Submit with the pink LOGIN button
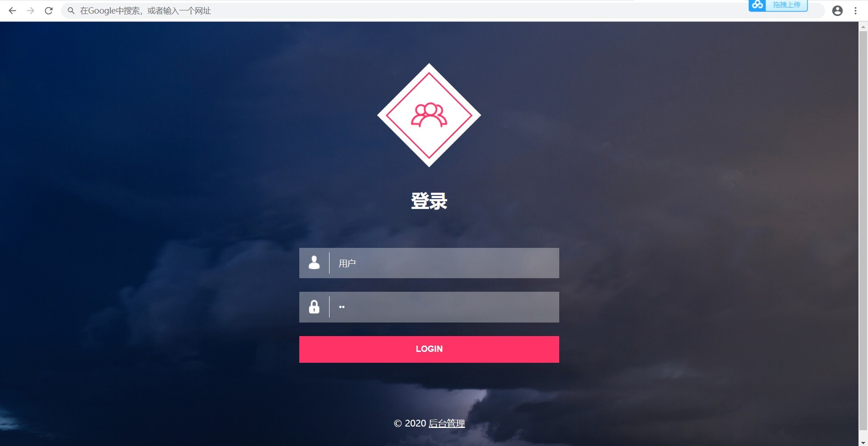This screenshot has width=868, height=446. click(429, 349)
